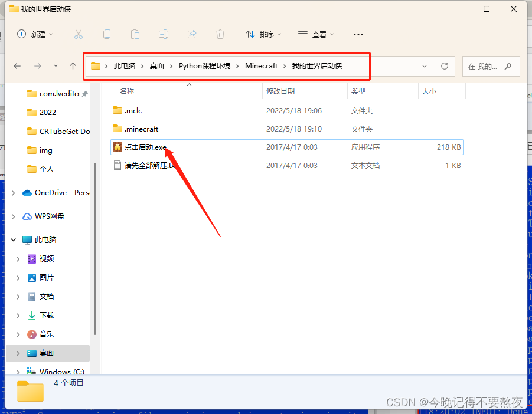Sort by the 名称 column header

point(126,91)
